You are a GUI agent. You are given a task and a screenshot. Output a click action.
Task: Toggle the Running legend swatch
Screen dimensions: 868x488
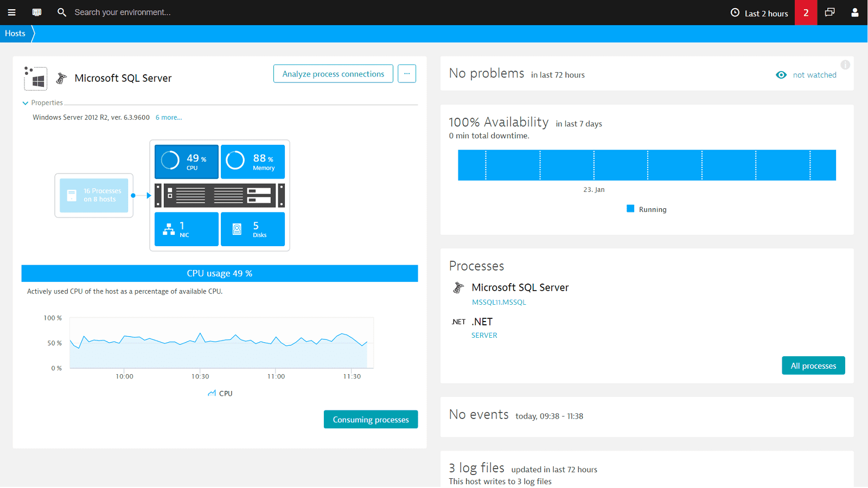[630, 209]
